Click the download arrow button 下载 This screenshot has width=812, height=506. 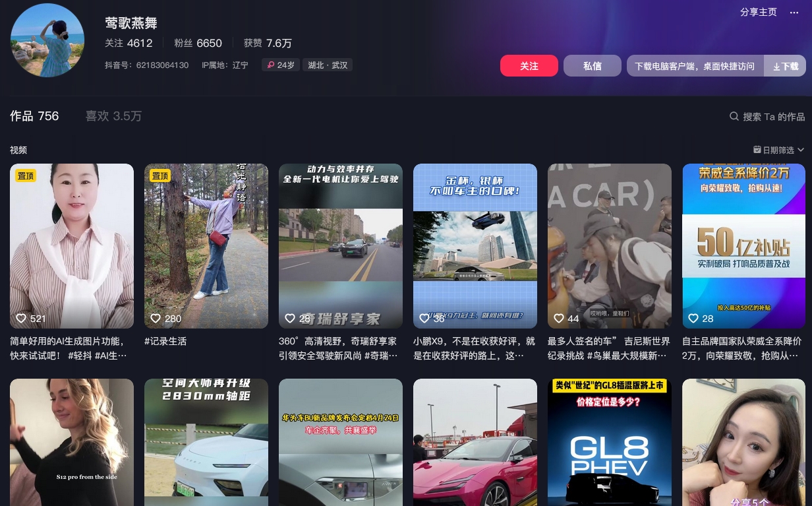(x=785, y=66)
